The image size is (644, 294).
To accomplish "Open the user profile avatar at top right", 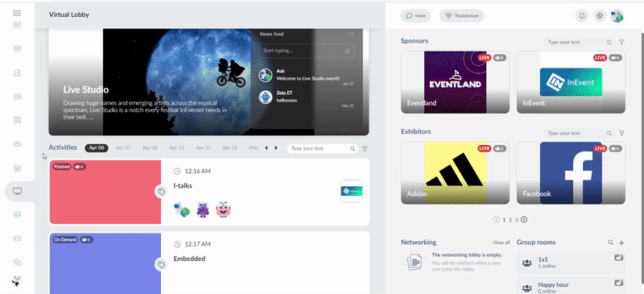I will coord(617,16).
